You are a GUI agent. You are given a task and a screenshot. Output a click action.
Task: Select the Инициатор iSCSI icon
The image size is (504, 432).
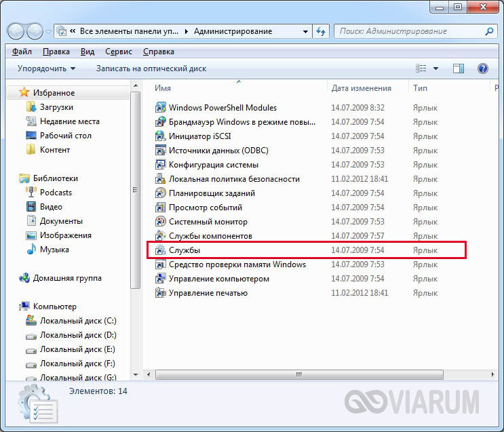[x=160, y=136]
